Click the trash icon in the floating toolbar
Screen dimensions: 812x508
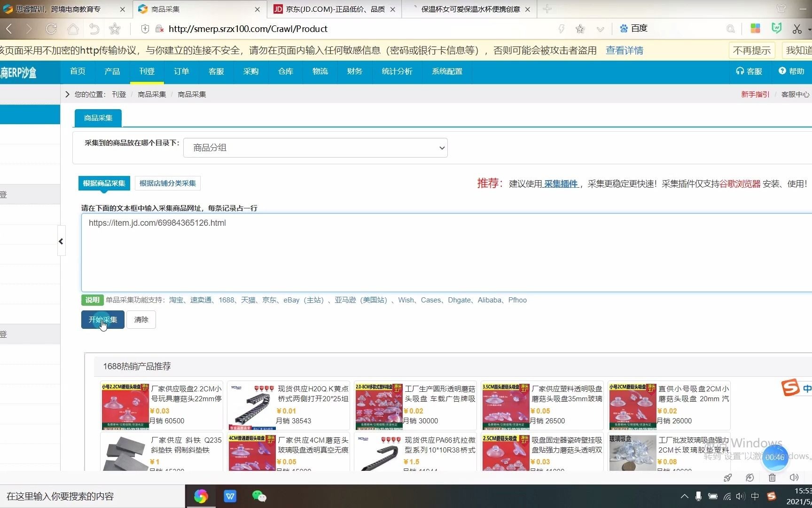[772, 477]
